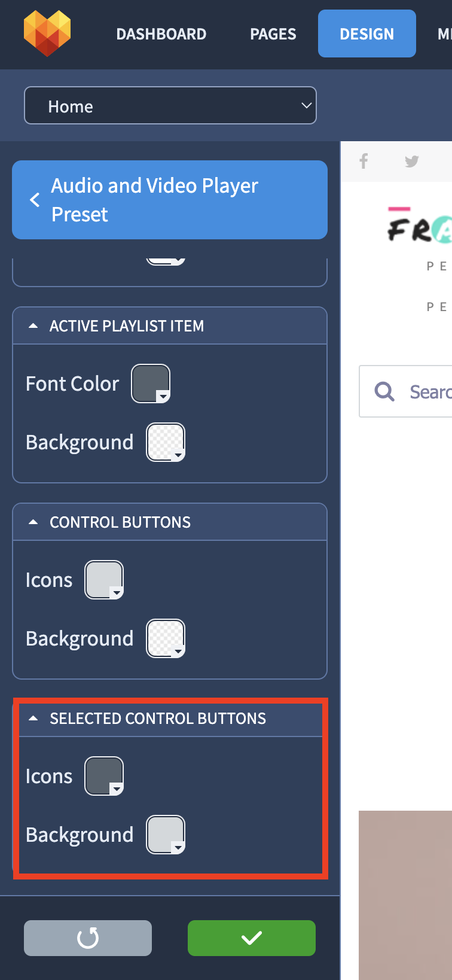Open the Home page selector dropdown
452x980 pixels.
click(x=170, y=106)
